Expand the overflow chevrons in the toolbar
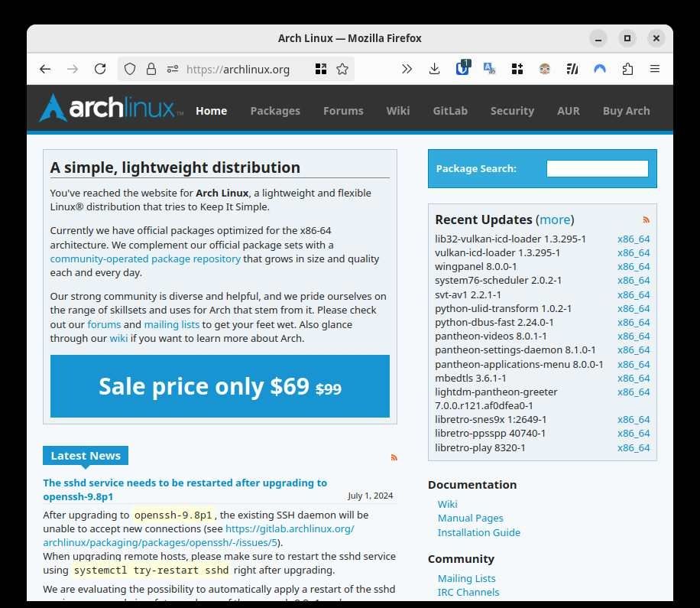Screen dimensions: 700x608 point(407,69)
